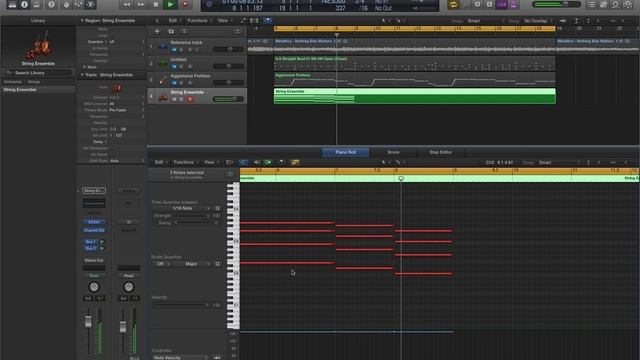The height and width of the screenshot is (360, 640).
Task: Toggle the Inspector button
Action: [x=24, y=4]
